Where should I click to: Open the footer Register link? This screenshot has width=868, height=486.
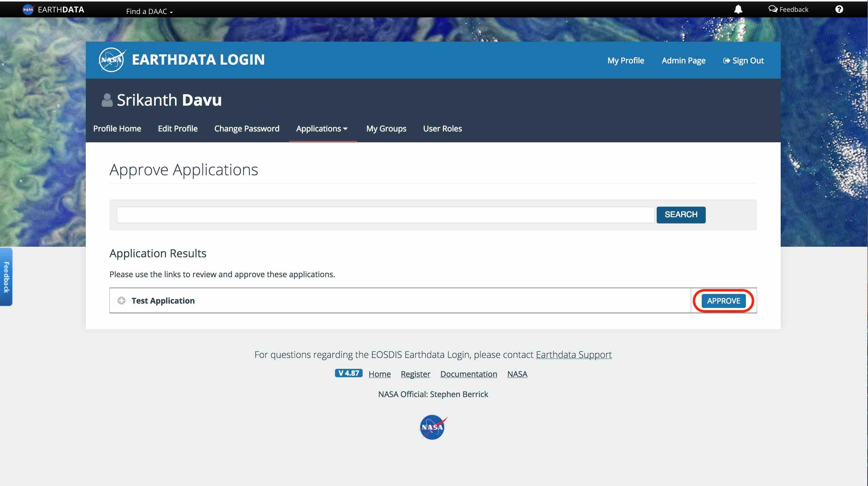(415, 374)
